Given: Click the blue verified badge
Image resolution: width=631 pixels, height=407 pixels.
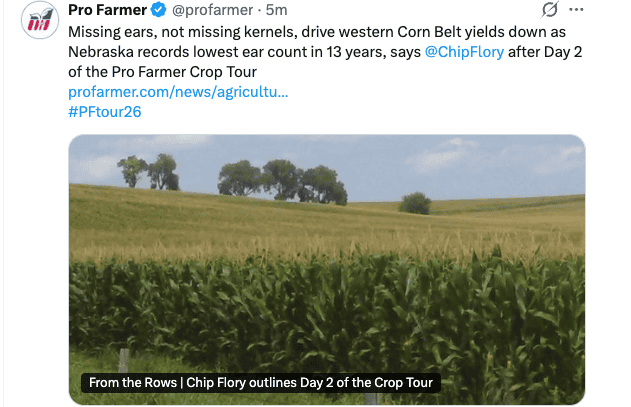Looking at the screenshot, I should click(x=159, y=10).
